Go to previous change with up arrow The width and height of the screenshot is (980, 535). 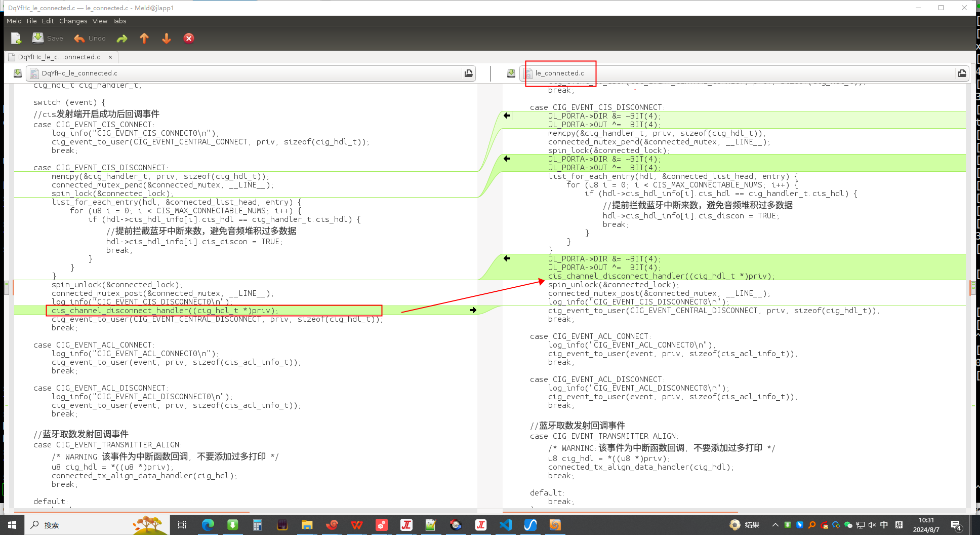(x=144, y=39)
